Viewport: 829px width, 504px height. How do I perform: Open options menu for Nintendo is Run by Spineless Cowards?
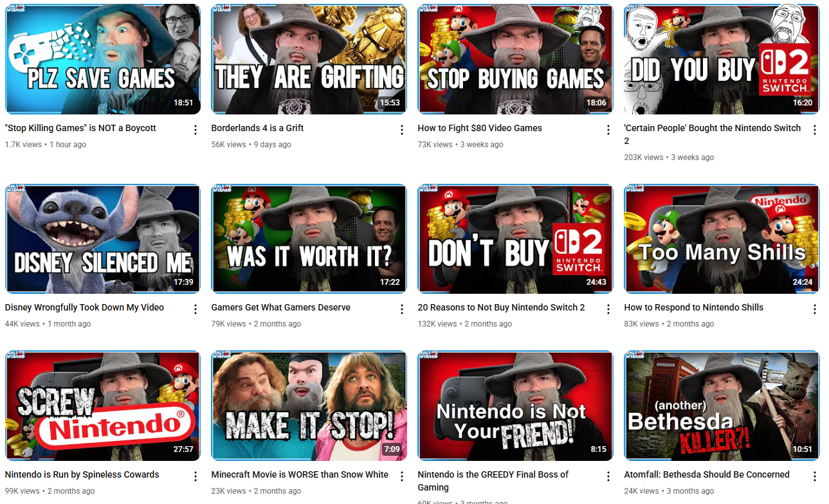coord(196,476)
